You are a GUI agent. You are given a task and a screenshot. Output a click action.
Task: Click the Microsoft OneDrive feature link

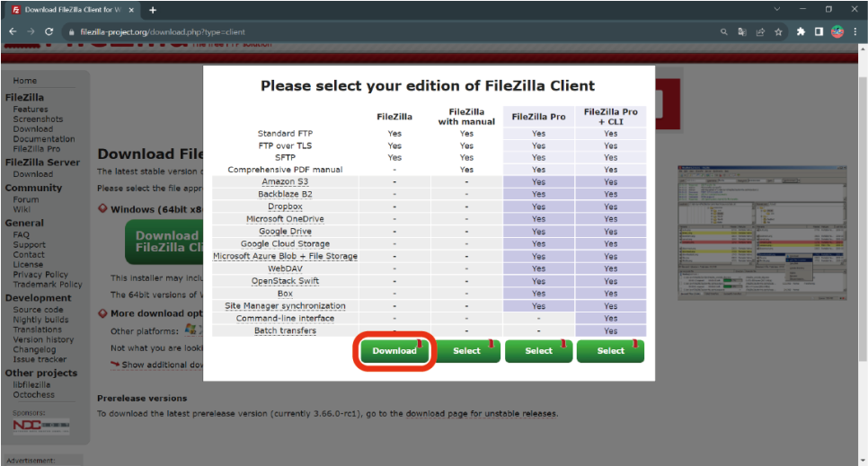(x=285, y=219)
